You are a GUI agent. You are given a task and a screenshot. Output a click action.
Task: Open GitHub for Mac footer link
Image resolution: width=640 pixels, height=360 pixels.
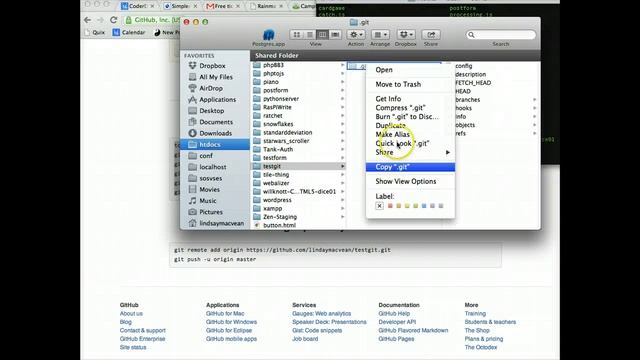[225, 313]
